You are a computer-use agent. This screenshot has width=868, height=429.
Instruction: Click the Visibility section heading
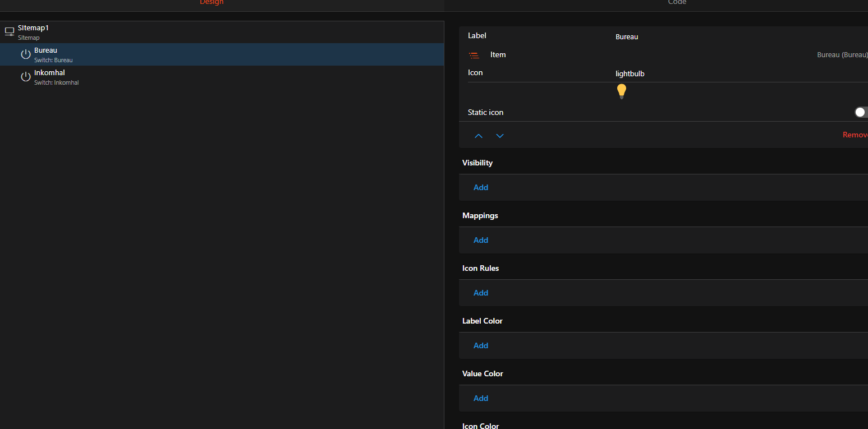tap(477, 163)
